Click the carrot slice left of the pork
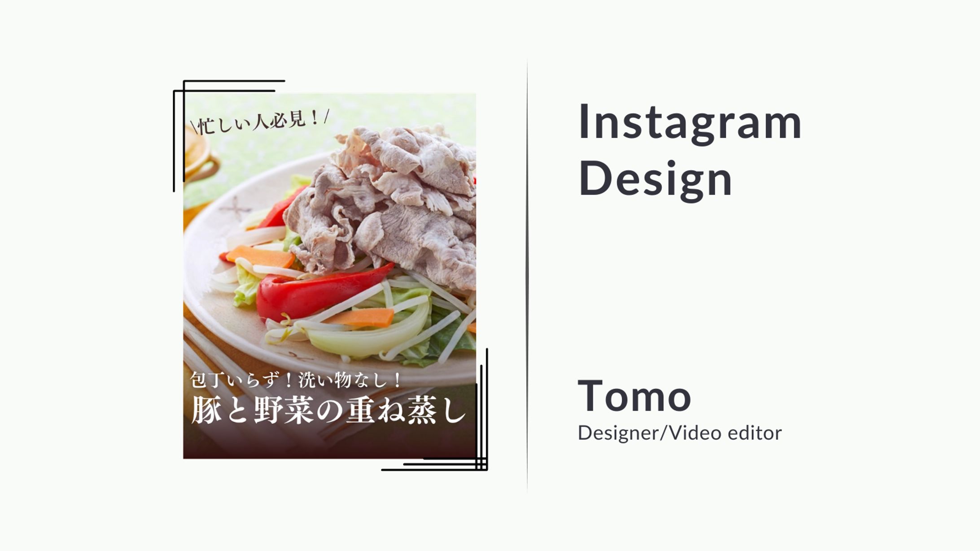Viewport: 980px width, 551px height. [x=260, y=256]
